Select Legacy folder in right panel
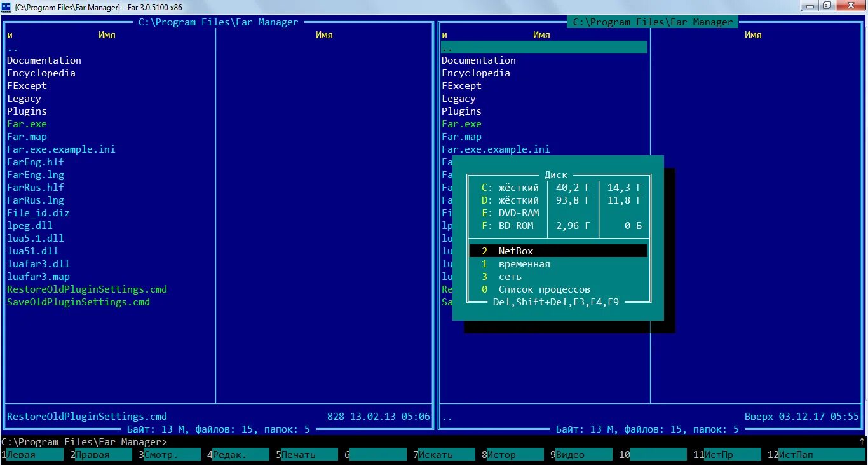The width and height of the screenshot is (868, 465). coord(459,99)
